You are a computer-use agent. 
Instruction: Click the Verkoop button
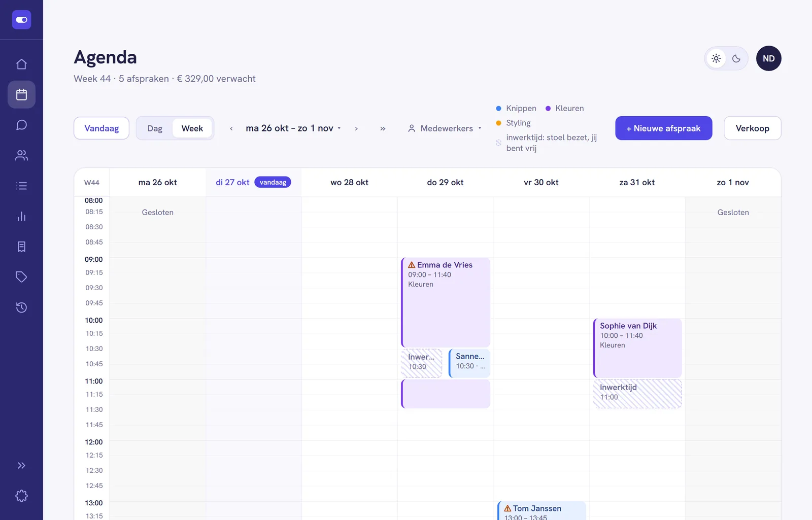[x=753, y=128]
